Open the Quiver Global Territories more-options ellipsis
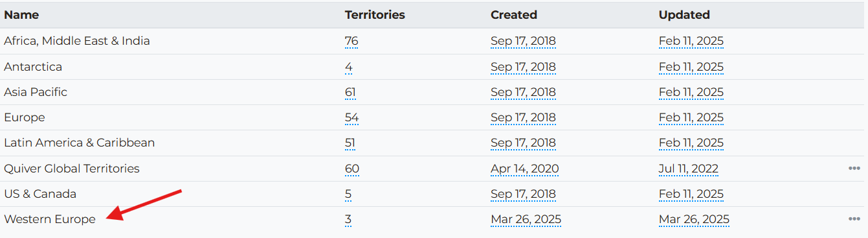Image resolution: width=868 pixels, height=238 pixels. [854, 169]
